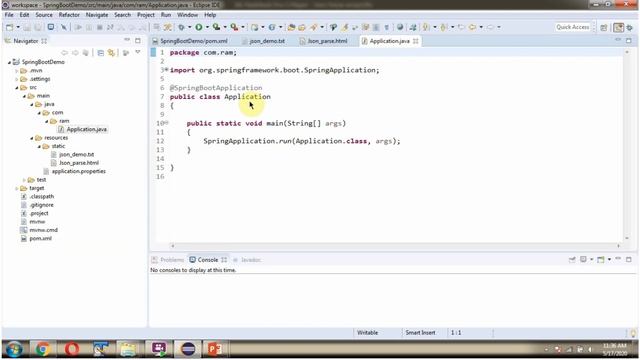Toggle Link with Editor in Navigator
Image resolution: width=640 pixels, height=360 pixels.
(111, 53)
